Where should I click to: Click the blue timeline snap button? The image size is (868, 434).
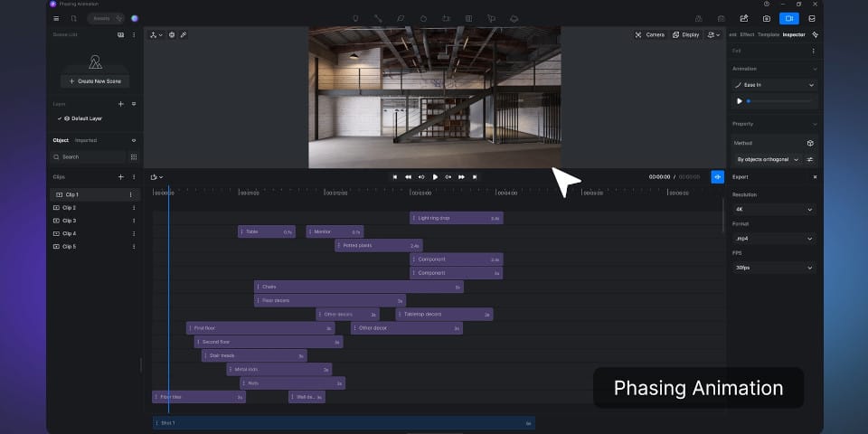(717, 177)
